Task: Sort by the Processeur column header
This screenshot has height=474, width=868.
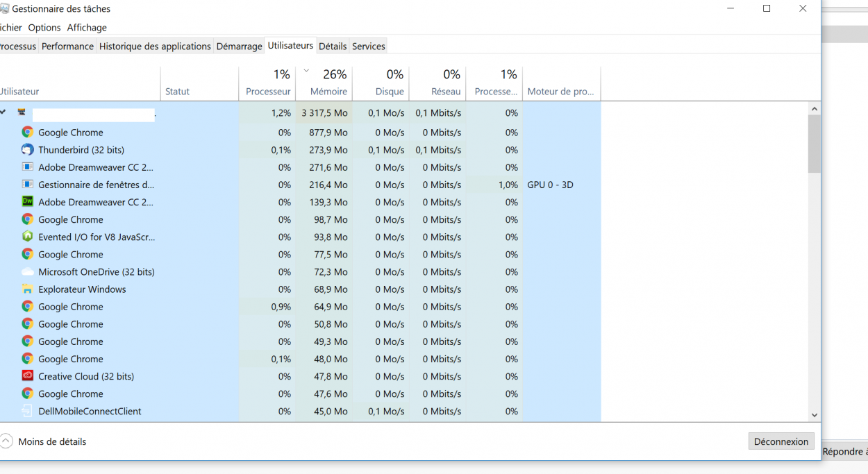Action: click(267, 84)
